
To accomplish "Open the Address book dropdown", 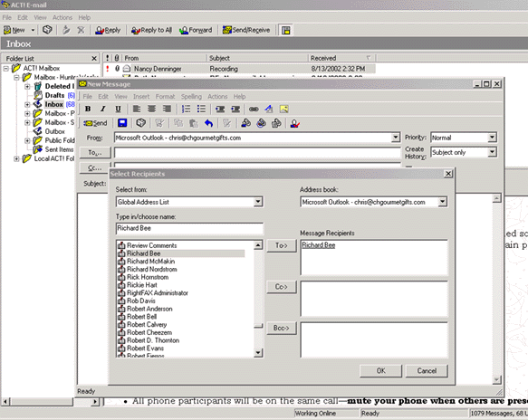I will 442,202.
